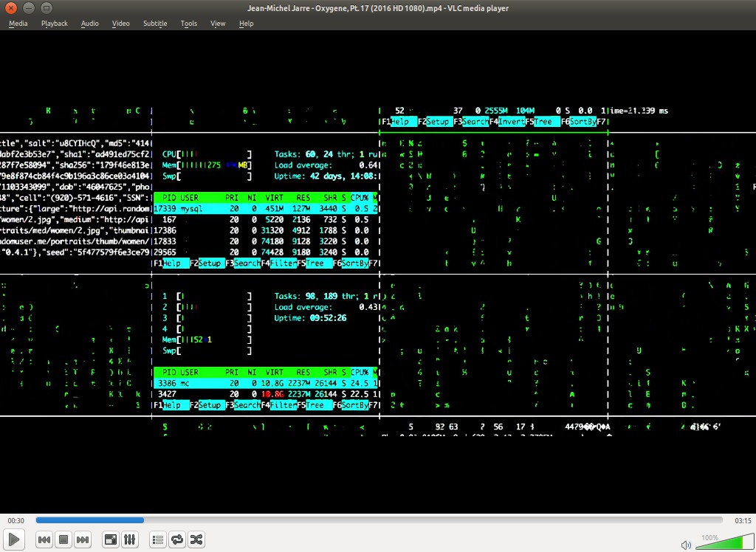Open the Audio menu

click(x=89, y=23)
